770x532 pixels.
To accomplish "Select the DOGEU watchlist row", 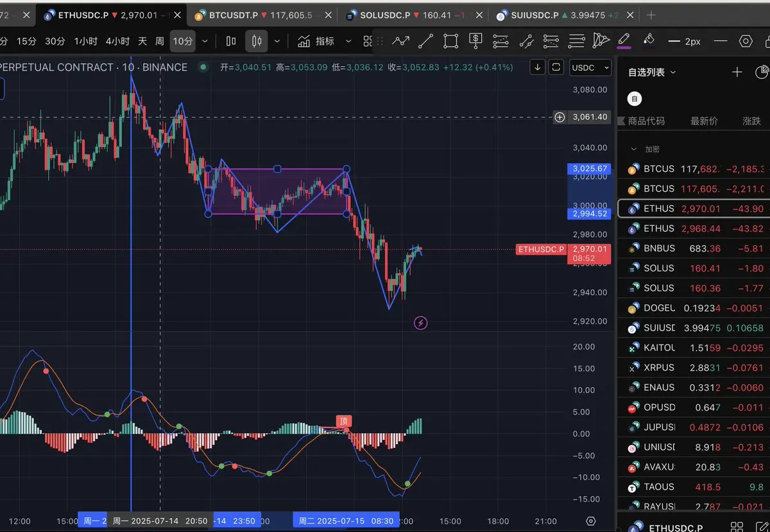I will coord(694,308).
